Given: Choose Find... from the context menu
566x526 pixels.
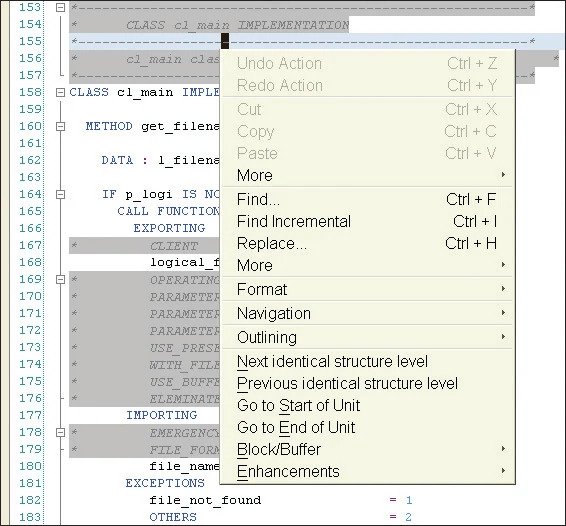Looking at the screenshot, I should (x=367, y=199).
